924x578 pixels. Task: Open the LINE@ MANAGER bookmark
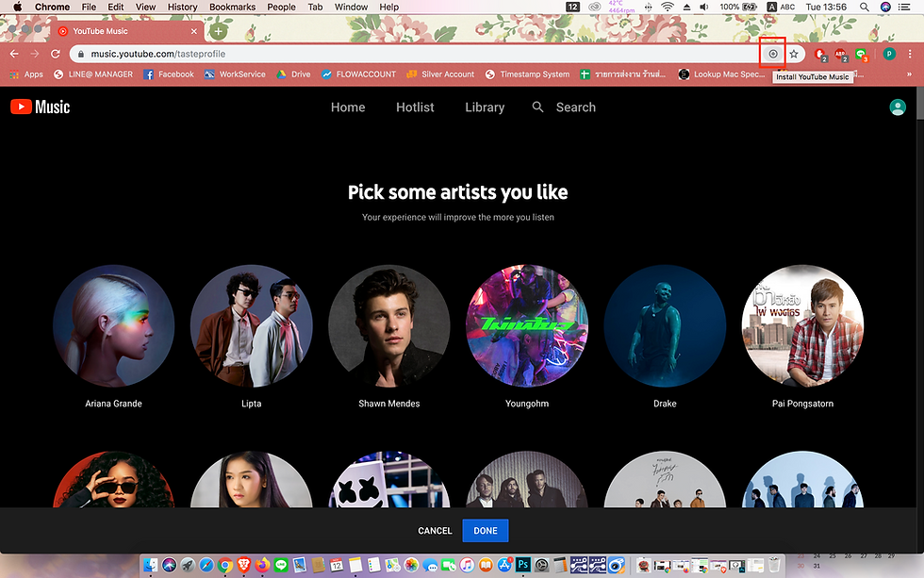[93, 74]
